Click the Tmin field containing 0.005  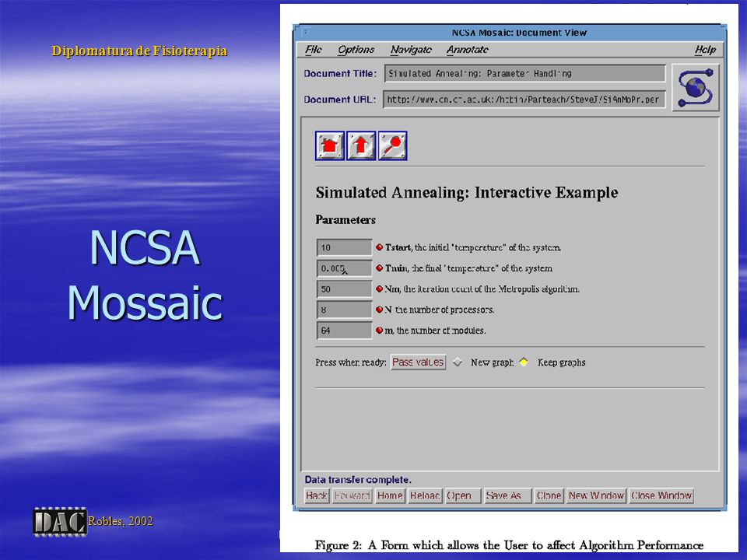pos(344,268)
